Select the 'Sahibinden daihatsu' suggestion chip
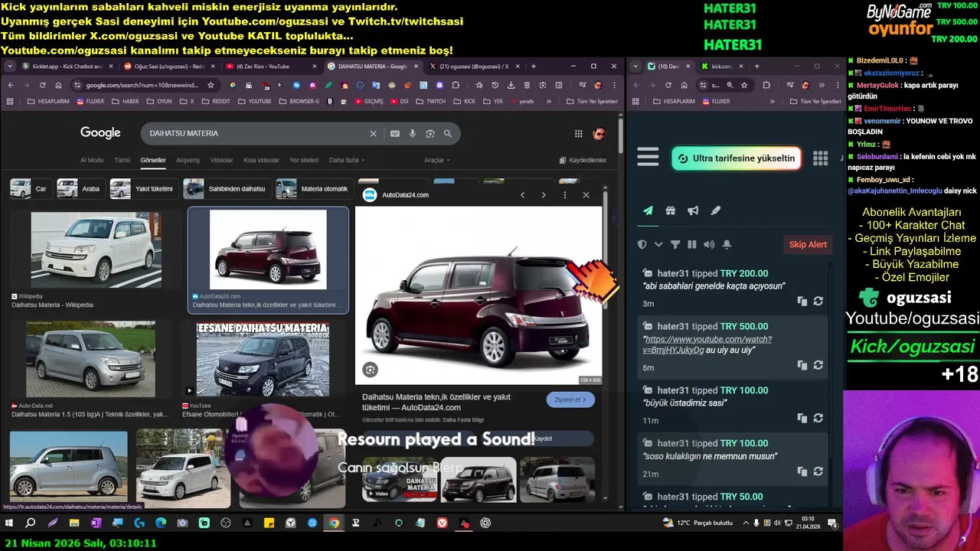Image resolution: width=980 pixels, height=551 pixels. 227,188
